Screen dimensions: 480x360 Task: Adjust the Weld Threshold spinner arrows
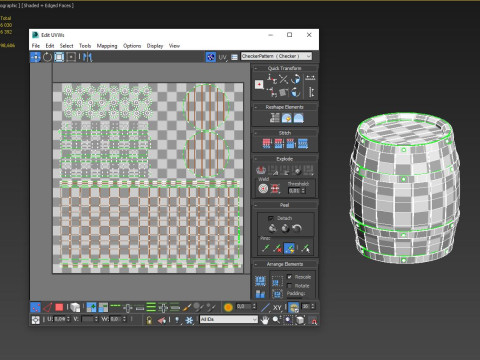click(x=303, y=191)
